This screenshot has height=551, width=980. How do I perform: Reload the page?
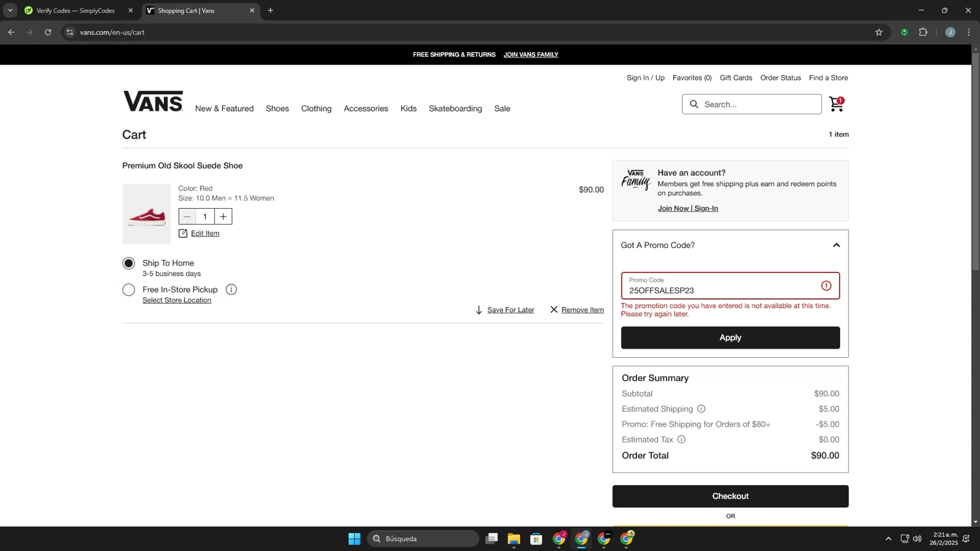coord(48,32)
